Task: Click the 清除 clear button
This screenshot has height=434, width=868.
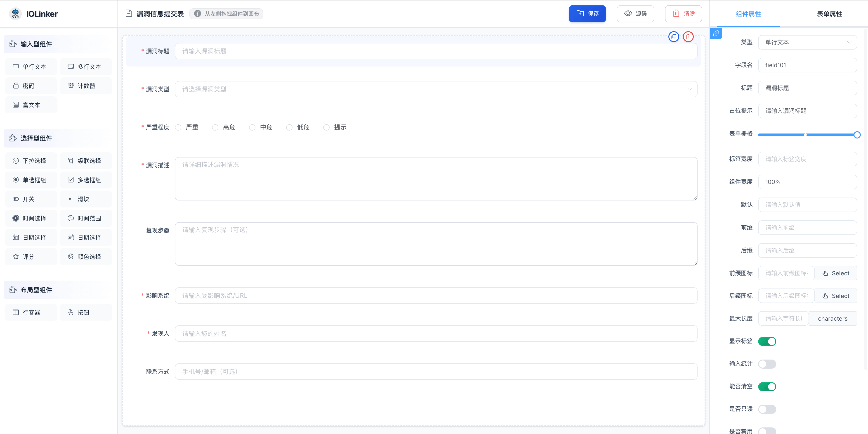Action: pos(683,14)
